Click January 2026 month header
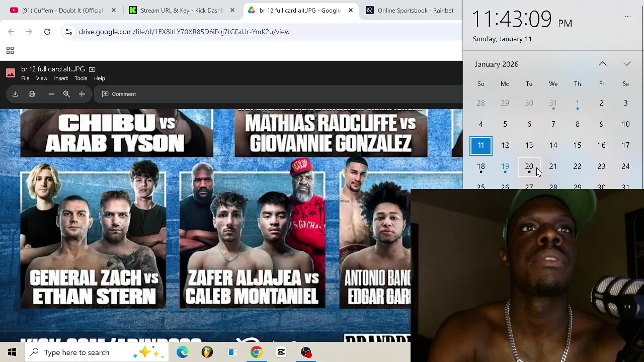This screenshot has height=362, width=644. (x=496, y=64)
